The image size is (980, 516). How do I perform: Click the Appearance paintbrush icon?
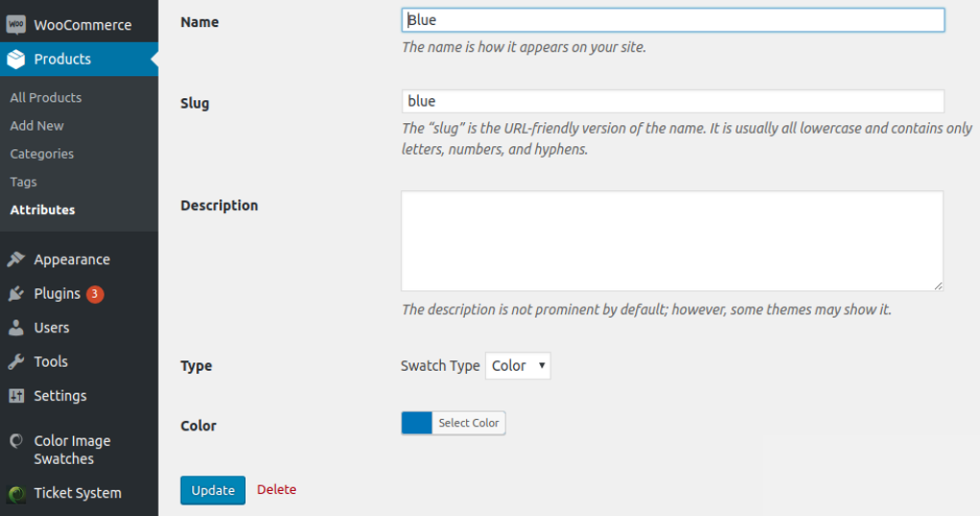point(16,259)
